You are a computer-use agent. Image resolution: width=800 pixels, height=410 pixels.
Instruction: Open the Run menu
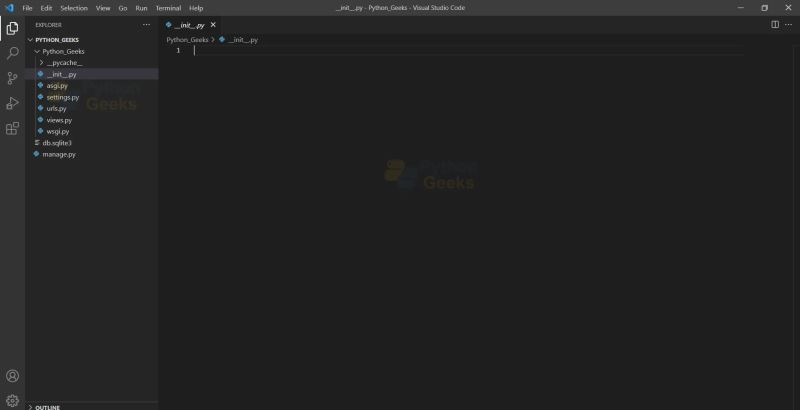(141, 8)
